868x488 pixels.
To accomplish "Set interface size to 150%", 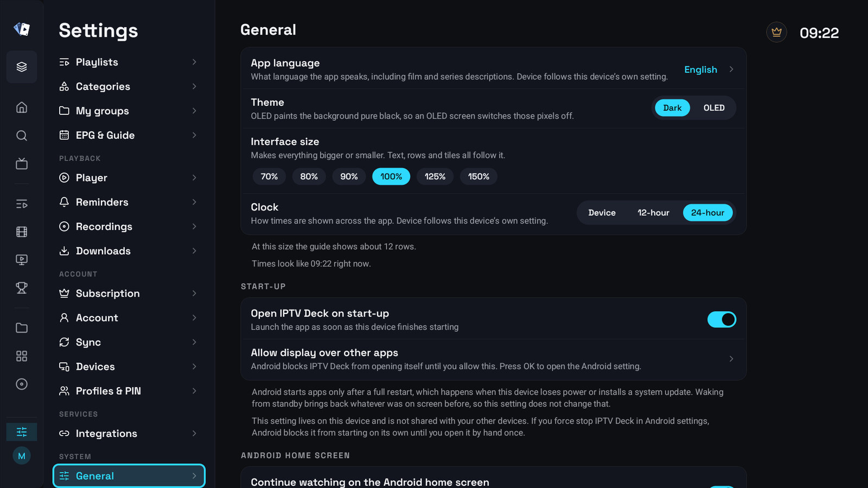I will click(x=478, y=177).
